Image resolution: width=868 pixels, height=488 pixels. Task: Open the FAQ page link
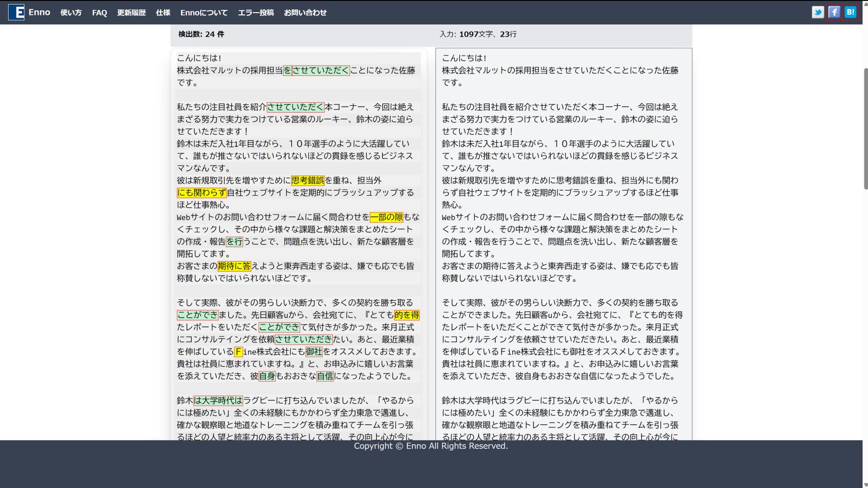(99, 13)
